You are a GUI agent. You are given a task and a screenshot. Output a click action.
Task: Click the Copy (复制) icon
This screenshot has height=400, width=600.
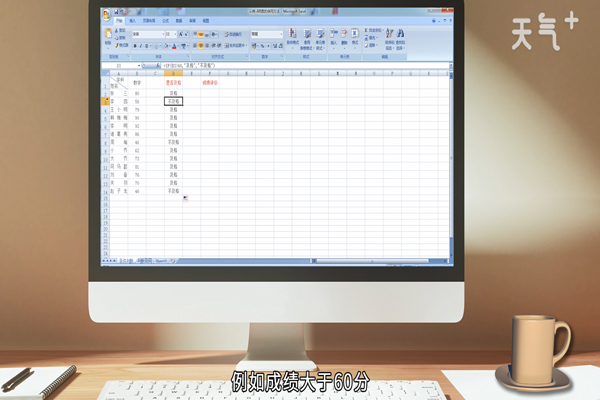pos(117,38)
